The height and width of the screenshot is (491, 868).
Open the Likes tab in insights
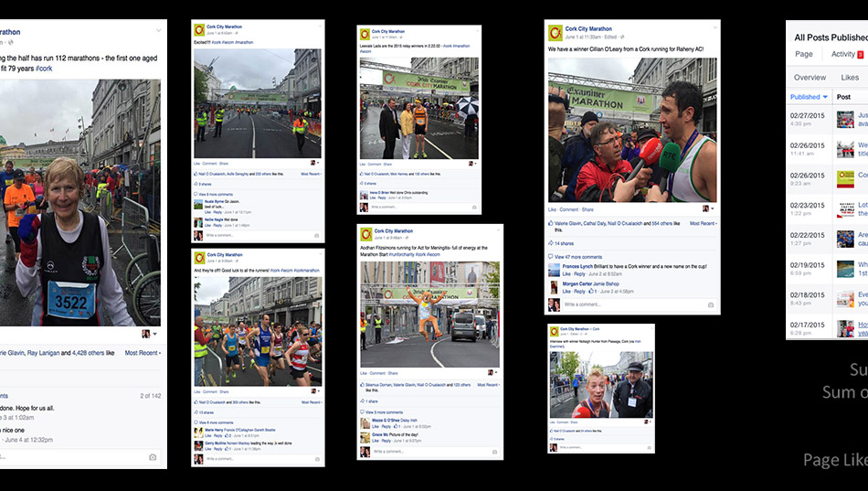click(x=850, y=78)
